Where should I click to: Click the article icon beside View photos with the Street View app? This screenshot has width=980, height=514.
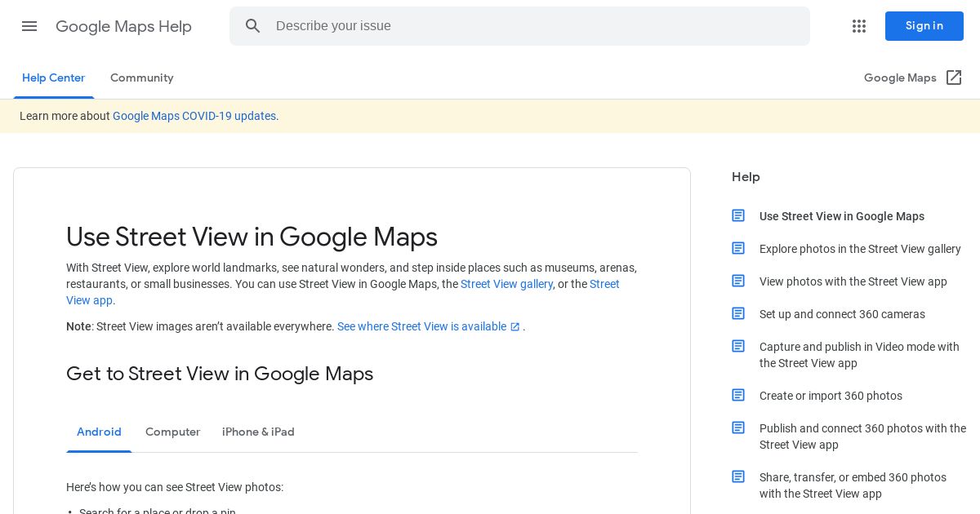pos(738,281)
